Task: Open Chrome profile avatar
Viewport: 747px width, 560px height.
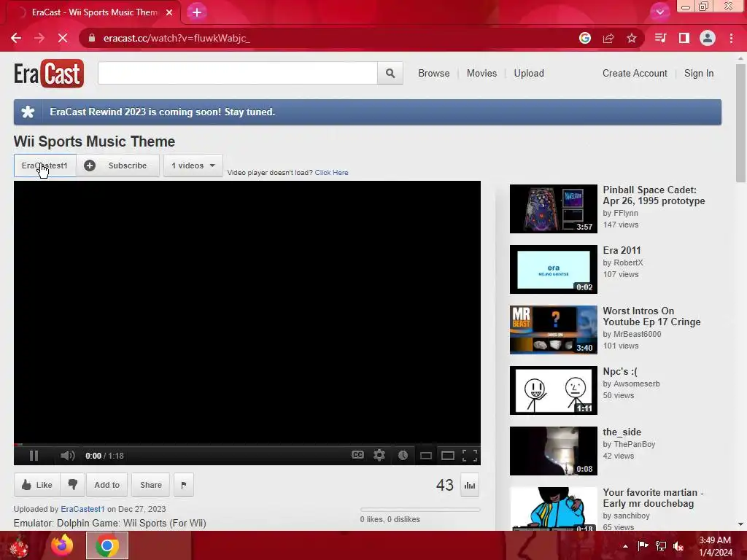Action: (x=708, y=38)
